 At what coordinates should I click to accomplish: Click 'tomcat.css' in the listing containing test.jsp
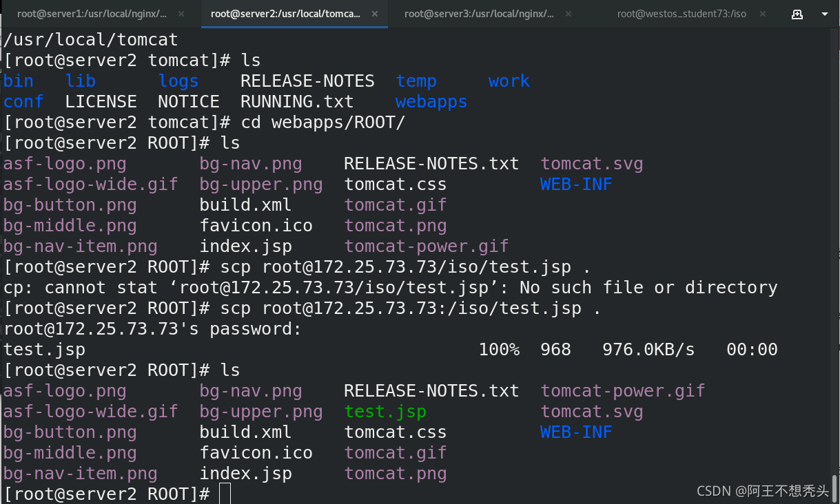[x=396, y=432]
